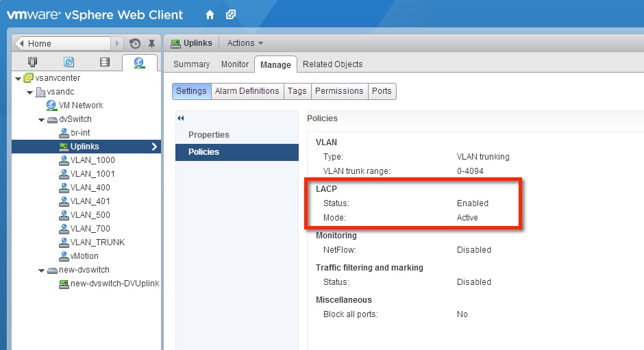Image resolution: width=644 pixels, height=350 pixels.
Task: Switch to Hosts and Clusters view icon
Action: [x=32, y=62]
